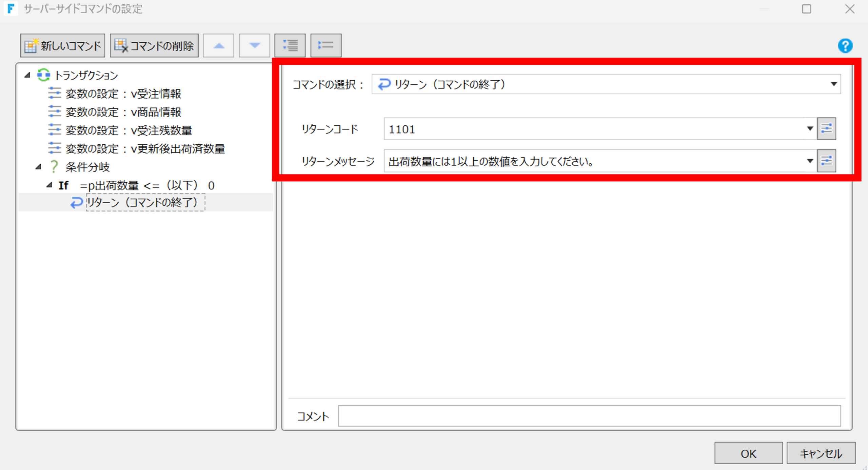Open formula editor beside リターンメッセージ field

point(826,161)
